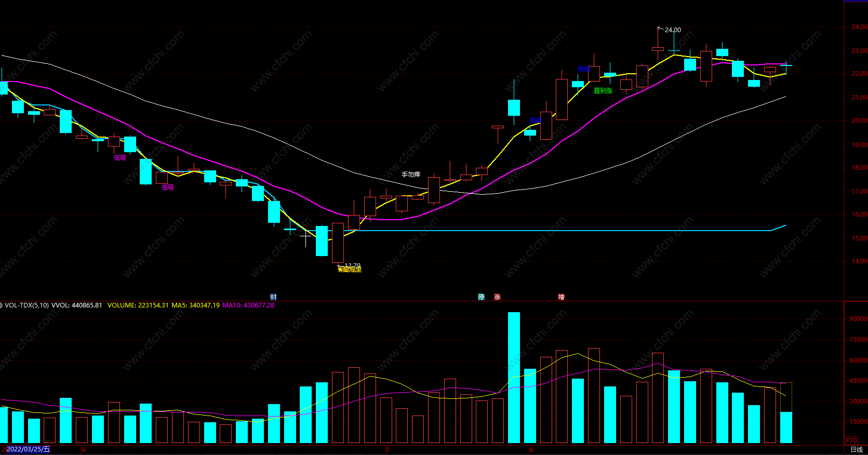Screen dimensions: 868x455
Task: Click 22.00 on the price axis
Action: click(x=859, y=74)
